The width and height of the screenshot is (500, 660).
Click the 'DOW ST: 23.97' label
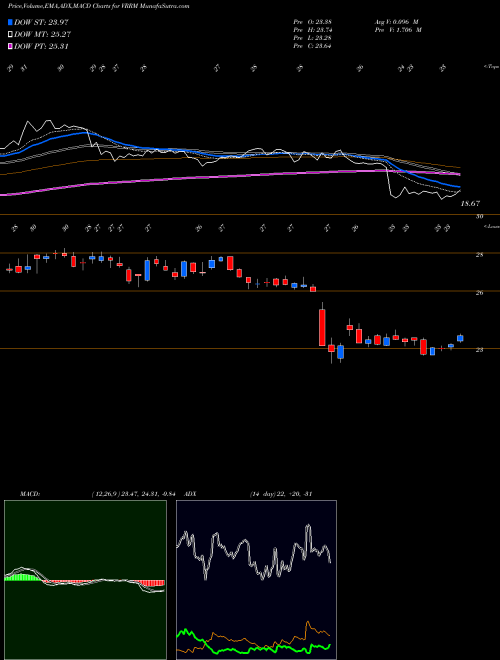pyautogui.click(x=41, y=22)
